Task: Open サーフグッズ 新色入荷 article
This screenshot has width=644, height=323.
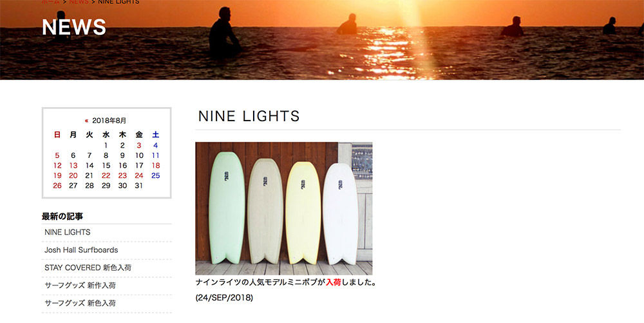Action: 80,303
